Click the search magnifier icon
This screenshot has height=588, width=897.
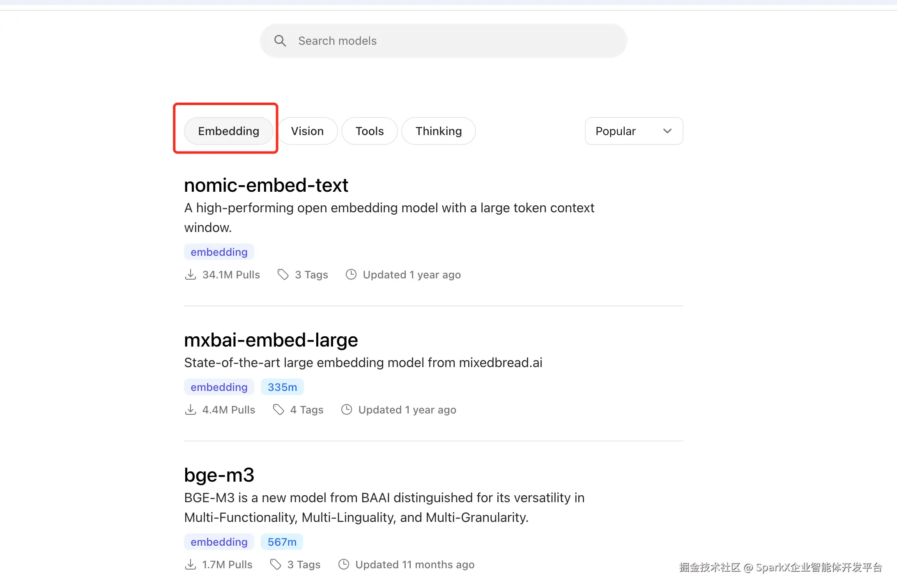tap(280, 41)
